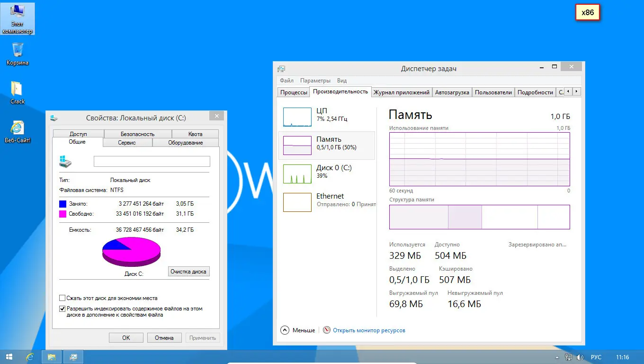Screen dimensions: 644x364
Task: Open the Автозагрузка tab
Action: 452,92
